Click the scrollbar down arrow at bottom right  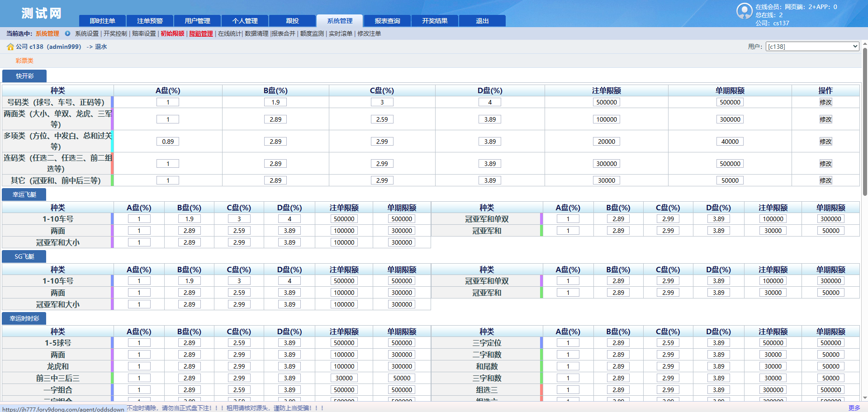865,398
